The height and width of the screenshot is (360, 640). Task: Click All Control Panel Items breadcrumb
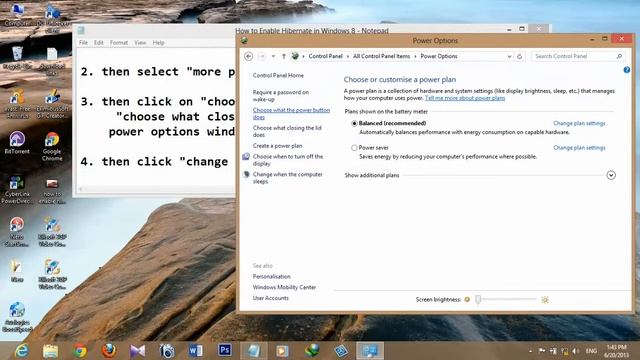381,56
